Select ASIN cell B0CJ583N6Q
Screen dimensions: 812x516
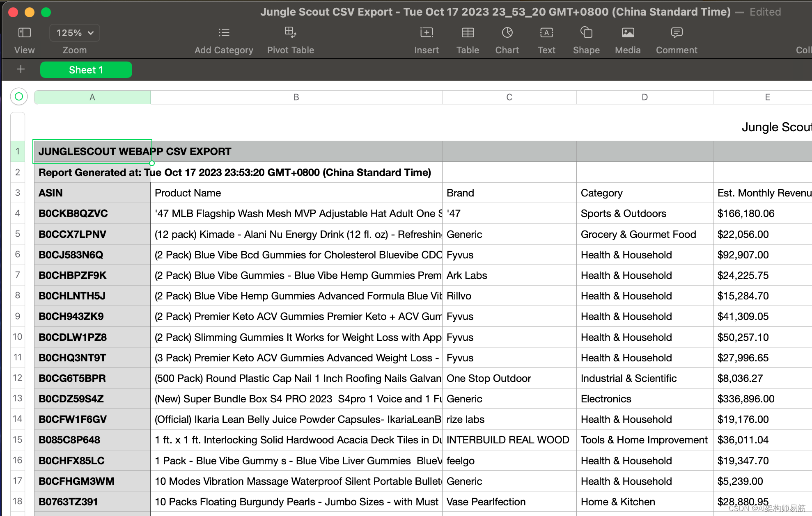click(x=92, y=255)
